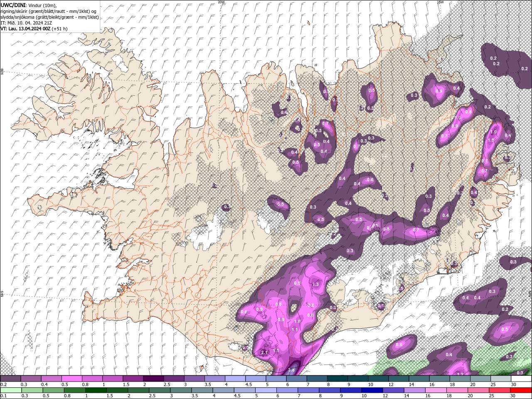Click the 1.5 snowfall value in eastern fjords
Image resolution: width=532 pixels, height=399 pixels.
pyautogui.click(x=491, y=140)
